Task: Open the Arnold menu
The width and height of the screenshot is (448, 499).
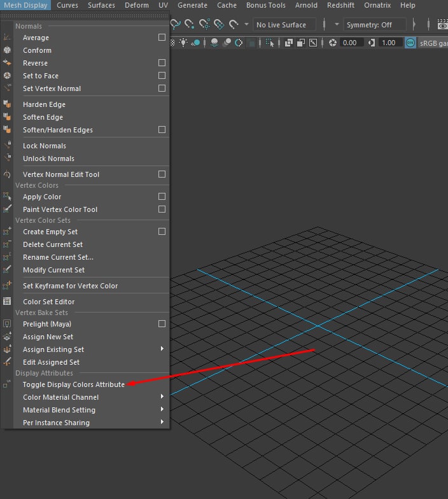Action: (x=306, y=5)
